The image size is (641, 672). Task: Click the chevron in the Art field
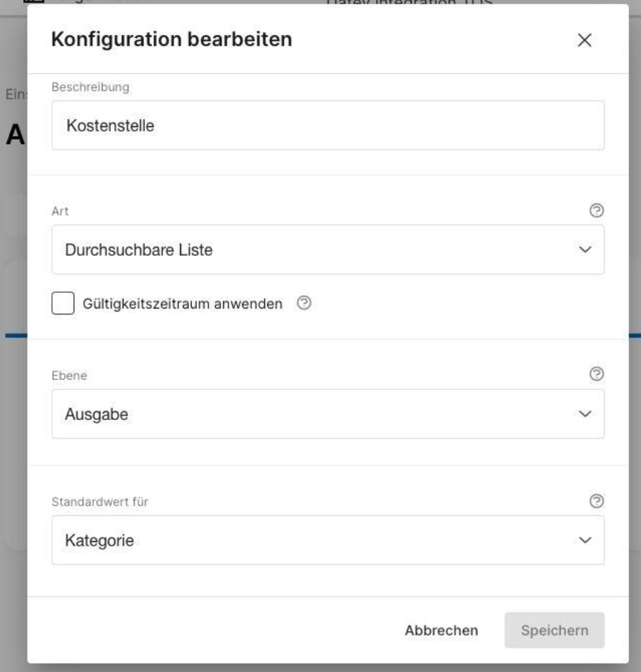click(584, 250)
